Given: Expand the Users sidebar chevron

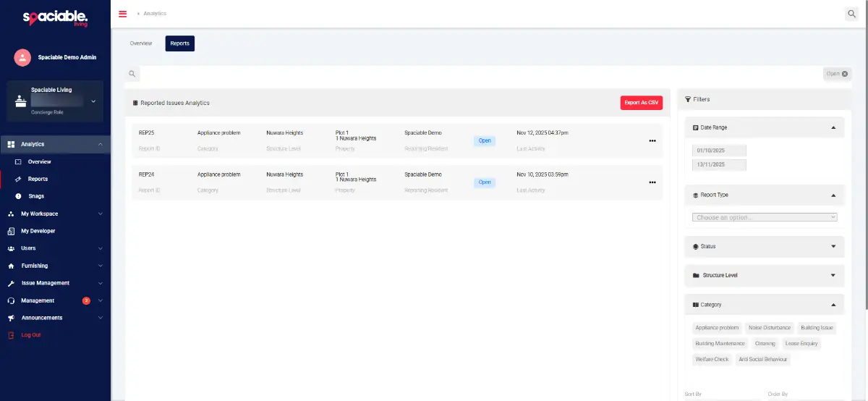Looking at the screenshot, I should coord(100,249).
